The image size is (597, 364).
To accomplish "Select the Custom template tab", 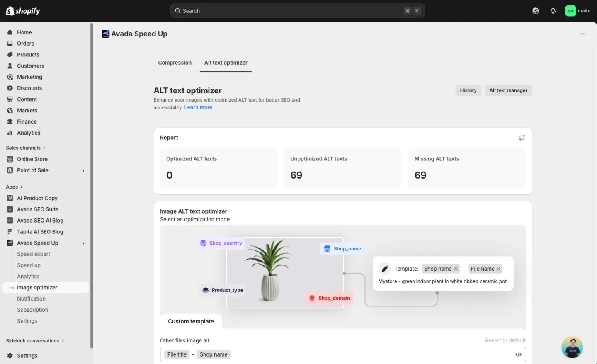I will (x=191, y=321).
